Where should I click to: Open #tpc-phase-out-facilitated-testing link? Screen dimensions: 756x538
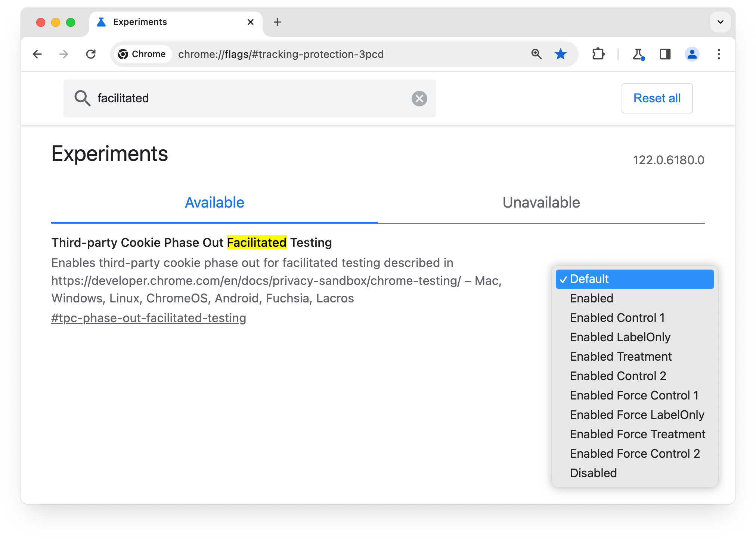point(149,318)
